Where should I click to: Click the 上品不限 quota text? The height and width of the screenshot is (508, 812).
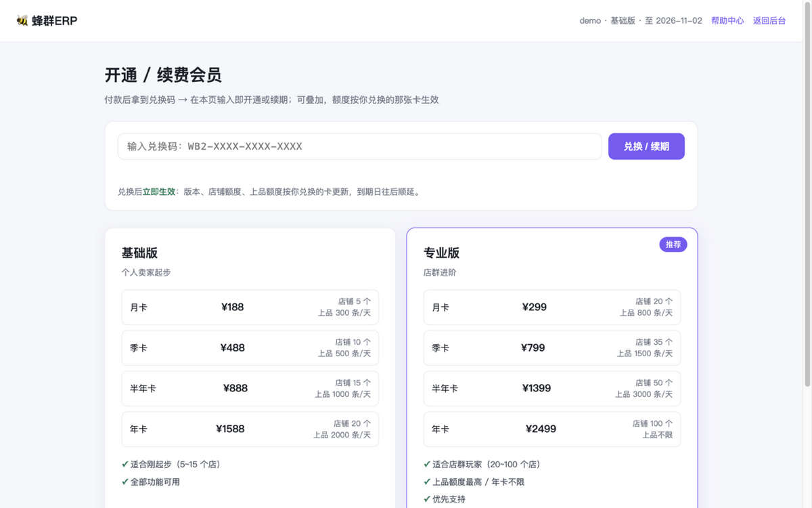coord(657,435)
